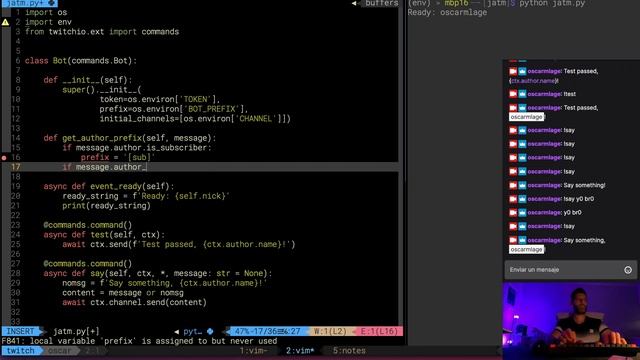The height and width of the screenshot is (360, 640).
Task: Click the warning triangle beside line 2
Action: coord(5,22)
